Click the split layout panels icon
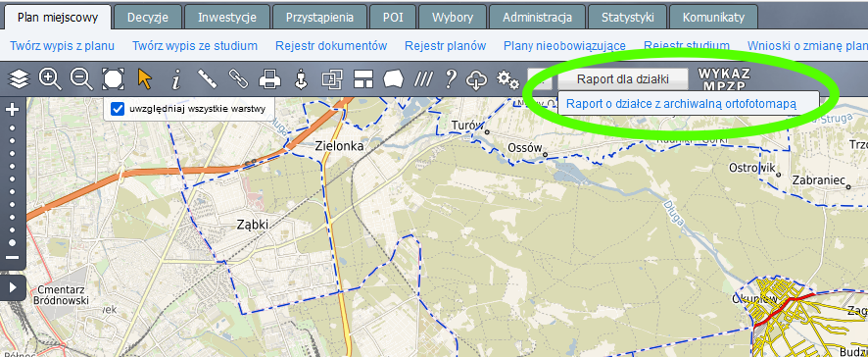 [x=363, y=79]
